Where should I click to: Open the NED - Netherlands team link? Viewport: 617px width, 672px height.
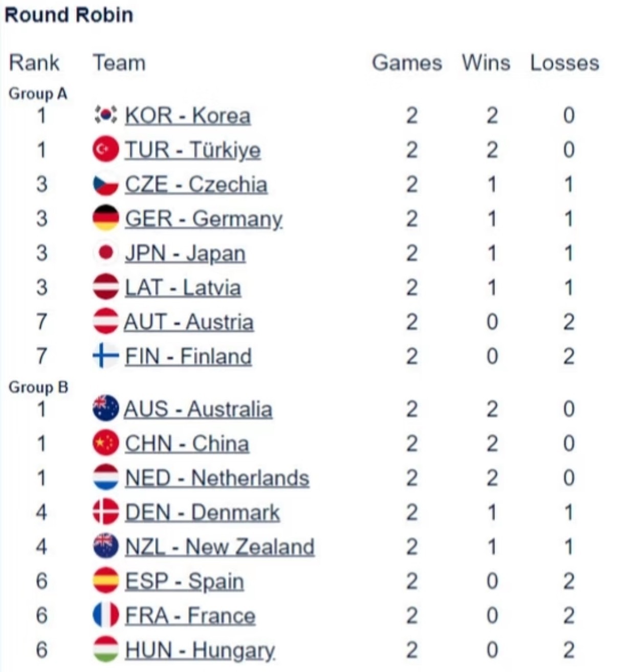coord(217,478)
